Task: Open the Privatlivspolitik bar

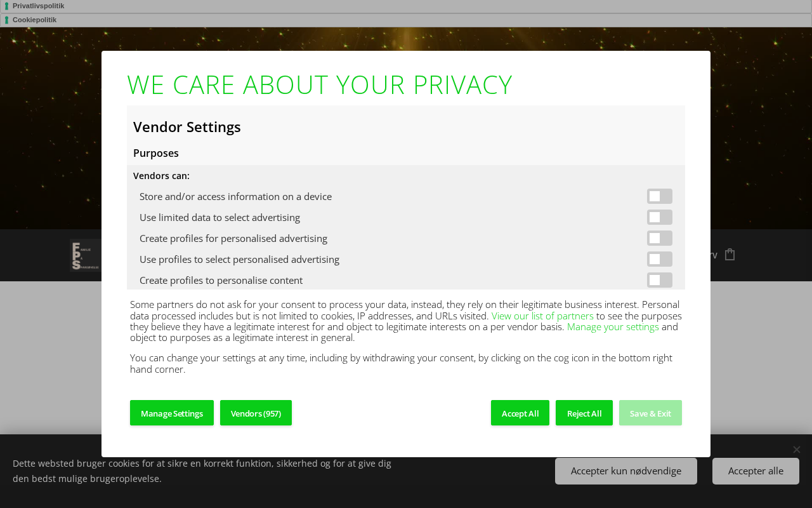Action: 406,6
